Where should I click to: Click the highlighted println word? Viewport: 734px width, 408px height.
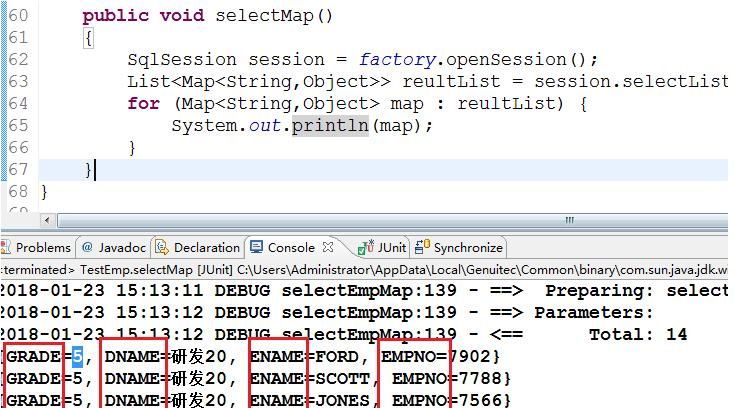[x=330, y=125]
